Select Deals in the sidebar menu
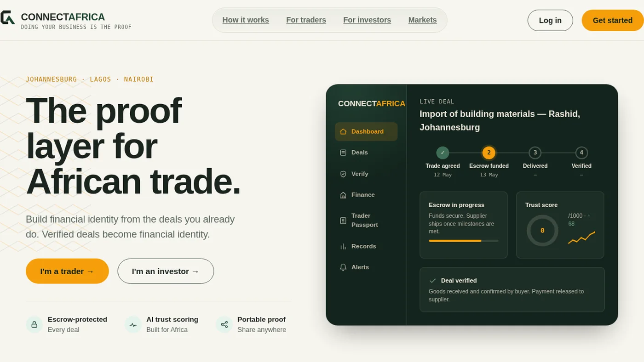Screen dimensions: 644x362 coord(366,153)
